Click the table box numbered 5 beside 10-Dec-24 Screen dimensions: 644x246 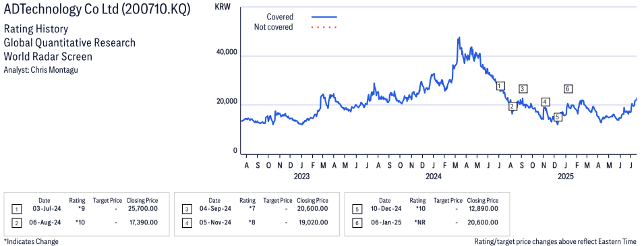357,210
